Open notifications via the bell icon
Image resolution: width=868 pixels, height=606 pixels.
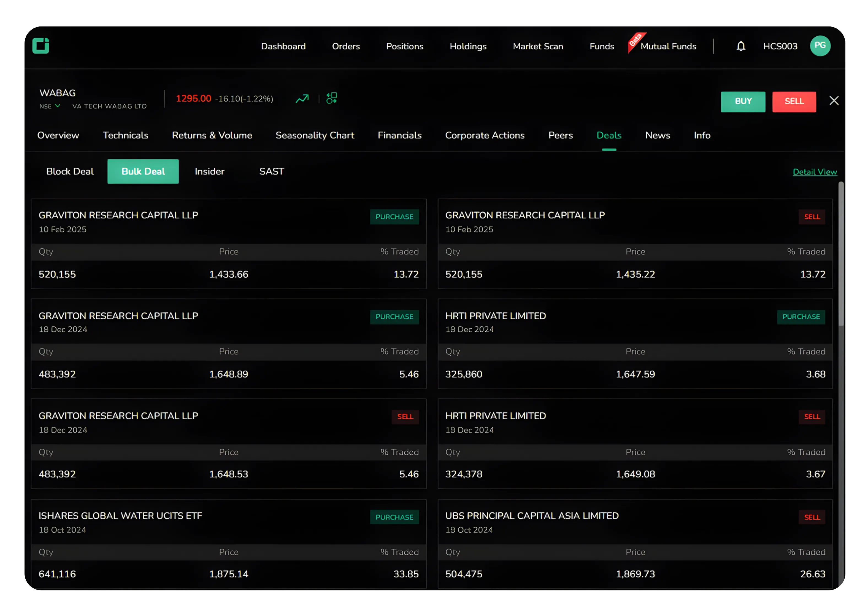(x=741, y=46)
